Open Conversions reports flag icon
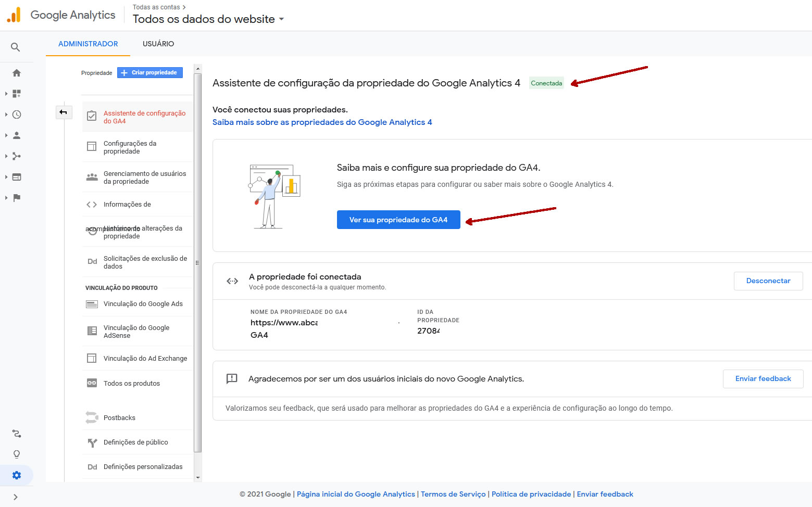This screenshot has height=507, width=812. 17,198
